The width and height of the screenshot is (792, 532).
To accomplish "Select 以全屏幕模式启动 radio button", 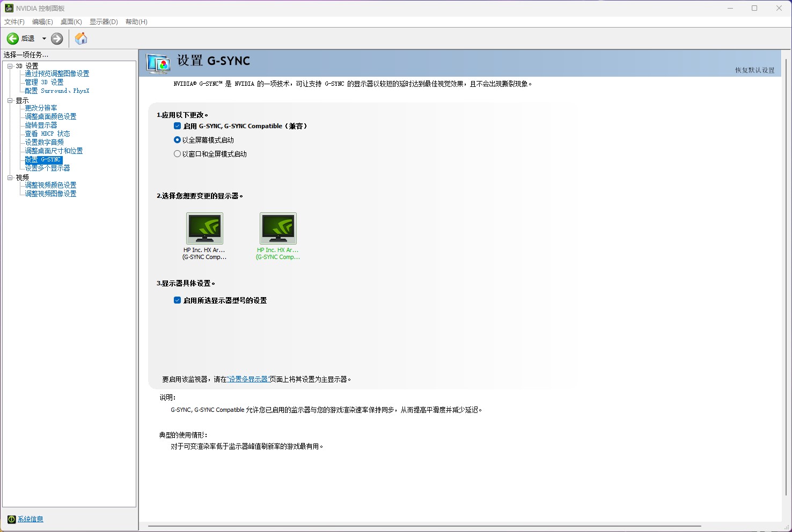I will pos(177,140).
